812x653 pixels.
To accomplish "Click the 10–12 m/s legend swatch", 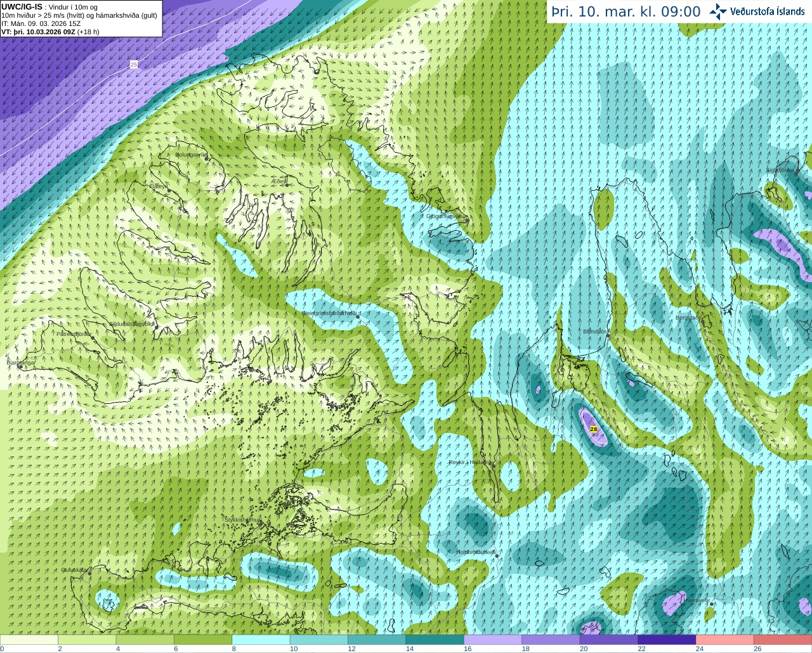I will click(319, 640).
